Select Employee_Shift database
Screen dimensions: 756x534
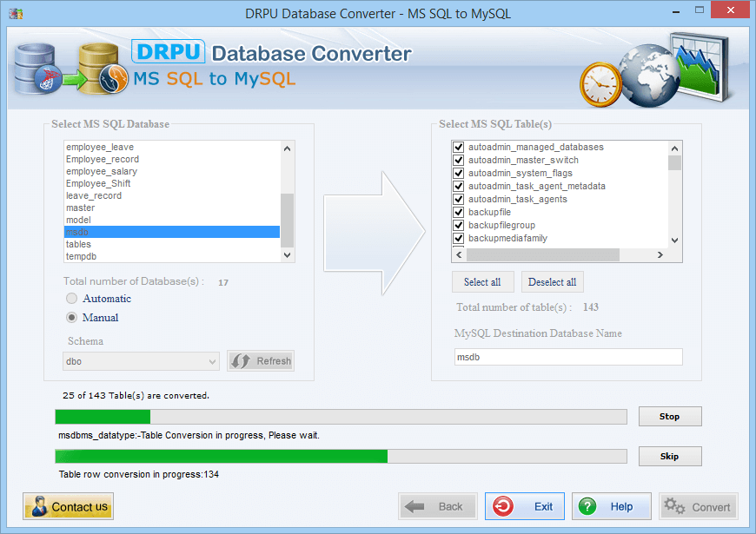[x=172, y=183]
